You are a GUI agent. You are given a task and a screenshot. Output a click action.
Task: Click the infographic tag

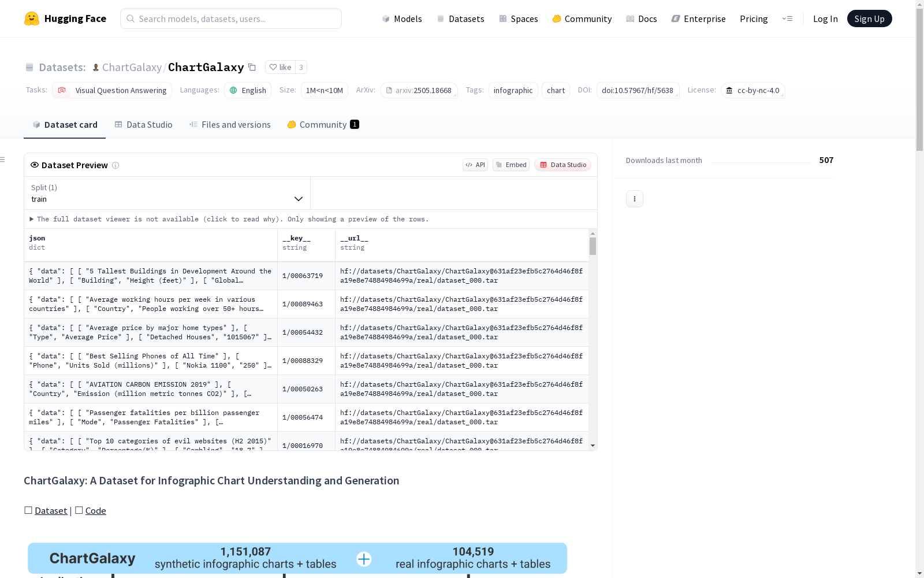[513, 90]
